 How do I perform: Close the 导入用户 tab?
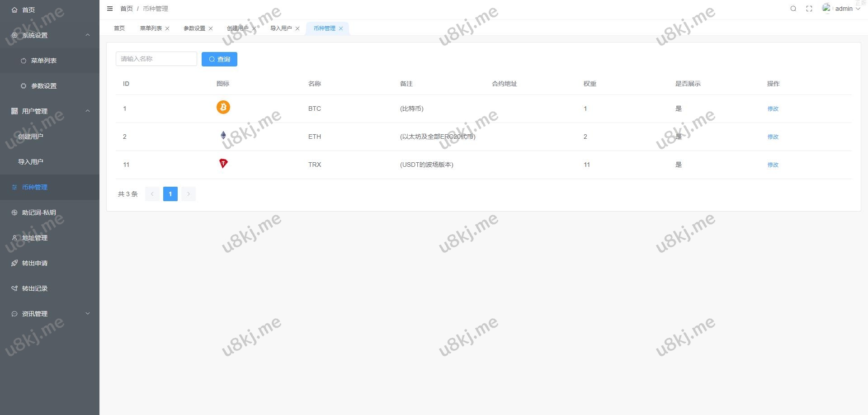click(x=297, y=28)
